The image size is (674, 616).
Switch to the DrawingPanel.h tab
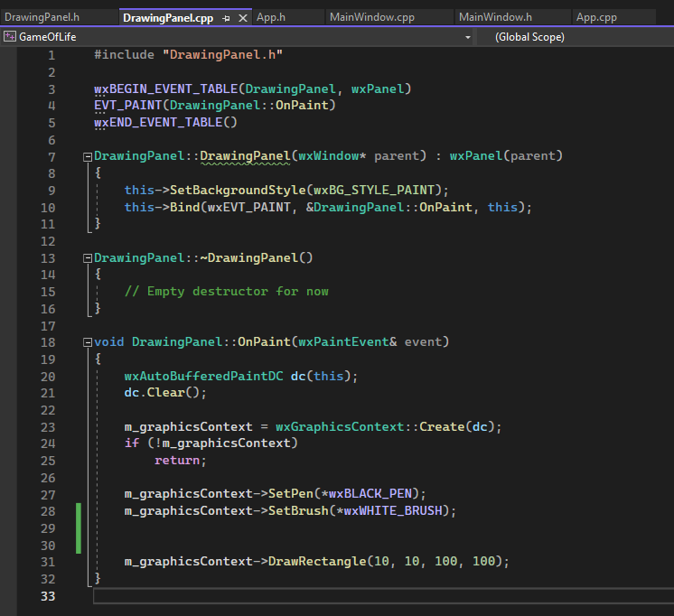point(42,17)
